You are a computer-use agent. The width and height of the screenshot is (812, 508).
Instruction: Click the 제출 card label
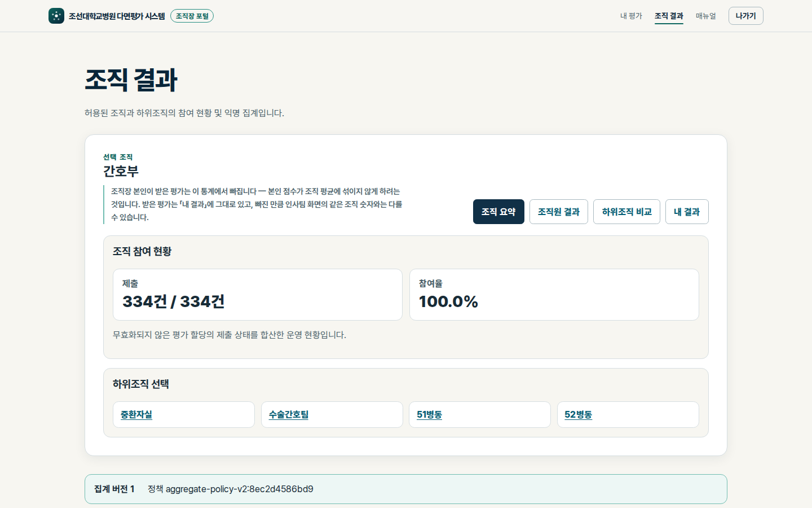pos(130,283)
